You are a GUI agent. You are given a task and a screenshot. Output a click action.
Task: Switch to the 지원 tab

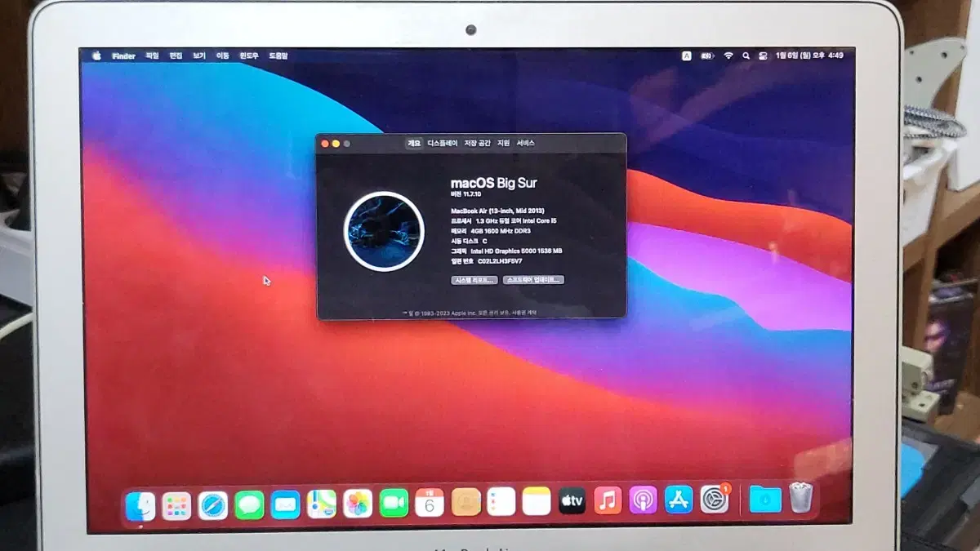click(504, 143)
